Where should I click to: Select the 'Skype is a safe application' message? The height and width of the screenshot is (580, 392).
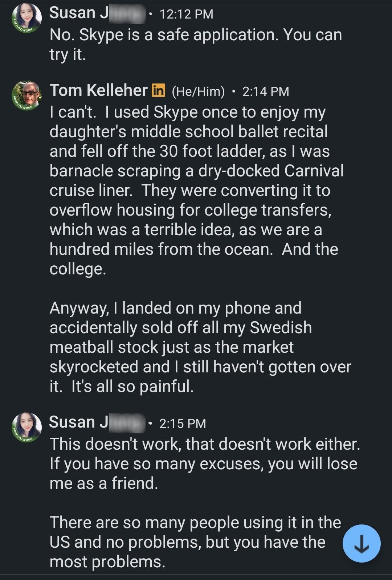point(196,45)
